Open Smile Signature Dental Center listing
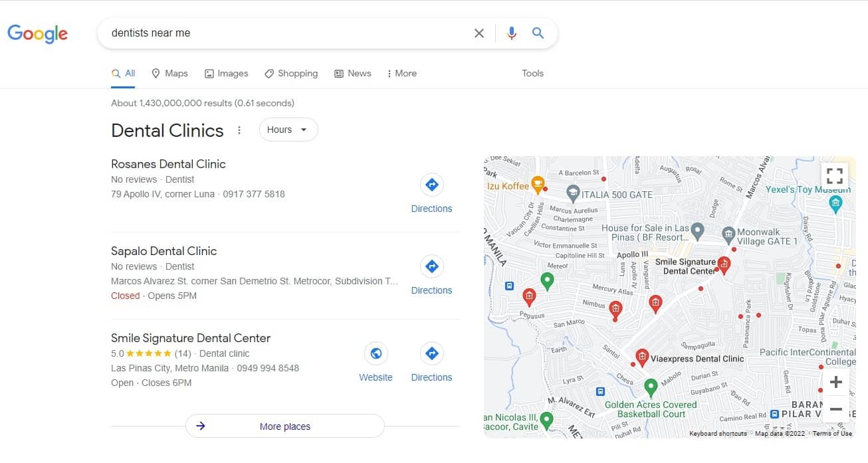The width and height of the screenshot is (868, 463). (191, 338)
